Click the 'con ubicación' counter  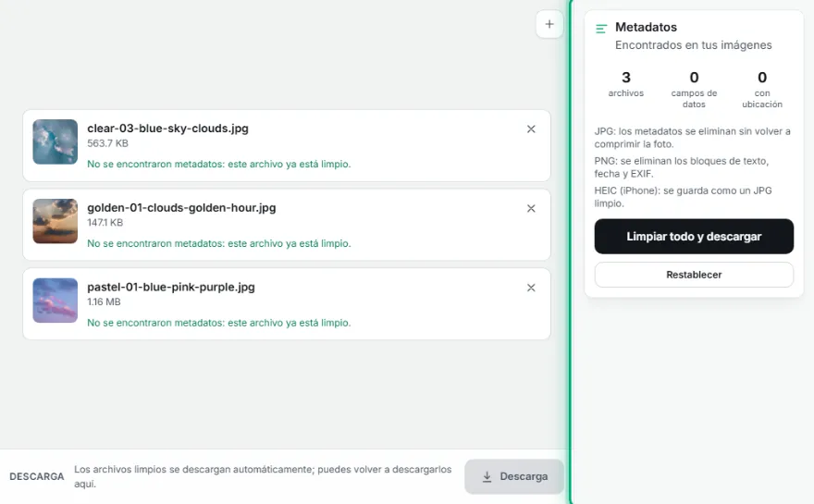pyautogui.click(x=762, y=90)
